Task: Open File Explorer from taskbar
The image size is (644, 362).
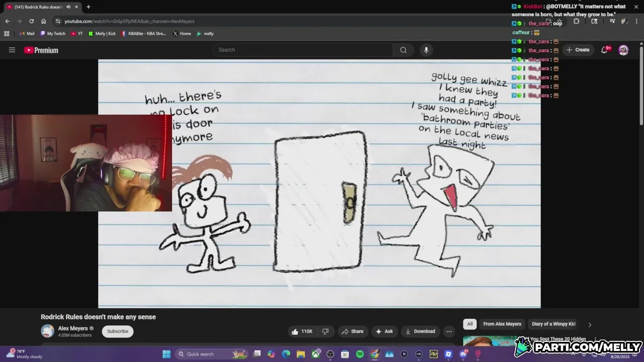Action: pyautogui.click(x=301, y=354)
